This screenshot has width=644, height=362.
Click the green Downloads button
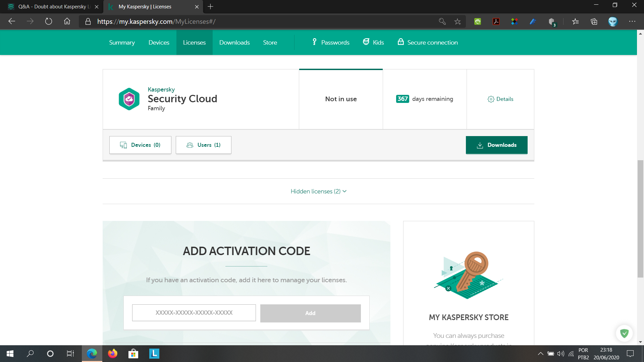(x=496, y=145)
